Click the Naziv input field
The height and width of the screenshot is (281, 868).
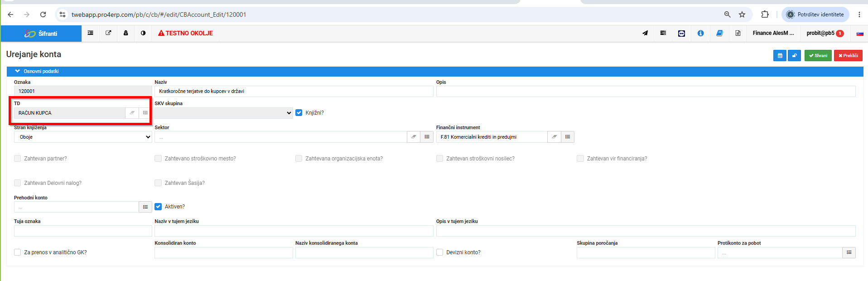point(294,91)
